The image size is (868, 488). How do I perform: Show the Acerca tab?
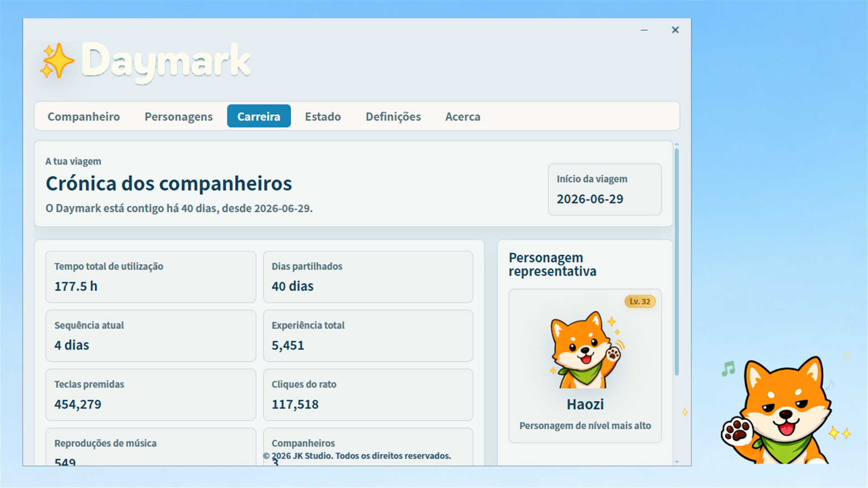coord(463,116)
